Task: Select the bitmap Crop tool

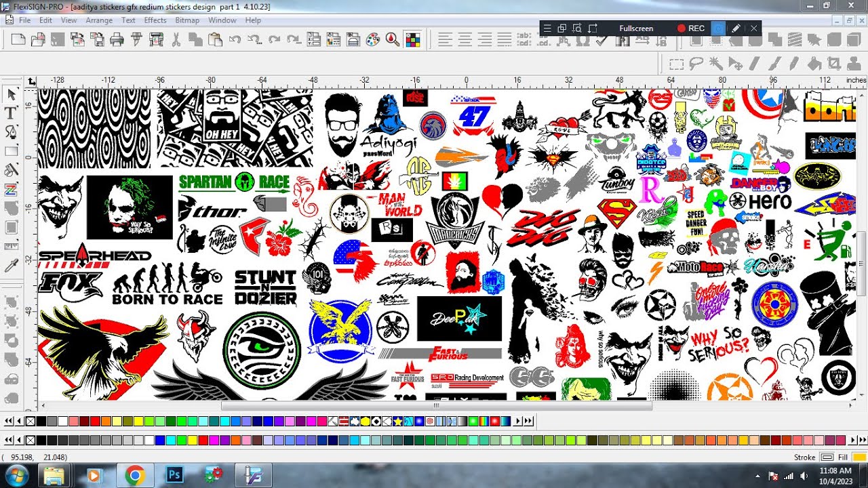Action: pos(834,64)
